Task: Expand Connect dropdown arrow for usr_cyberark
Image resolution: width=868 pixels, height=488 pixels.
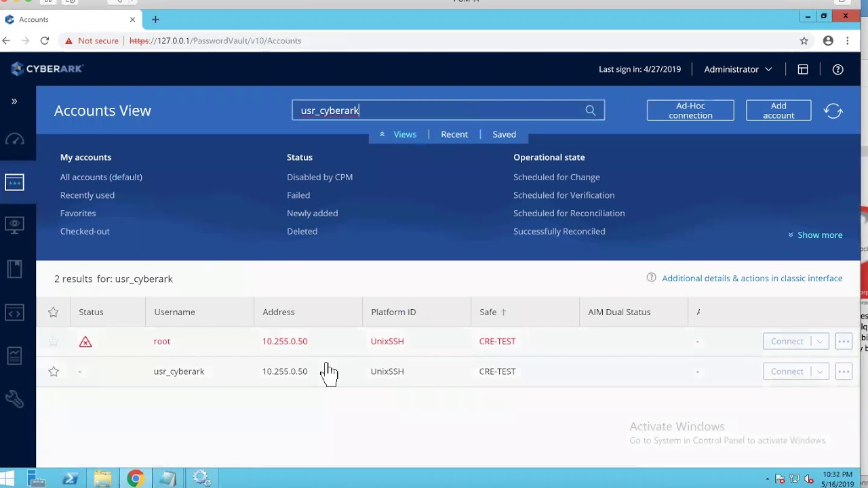Action: coord(820,371)
